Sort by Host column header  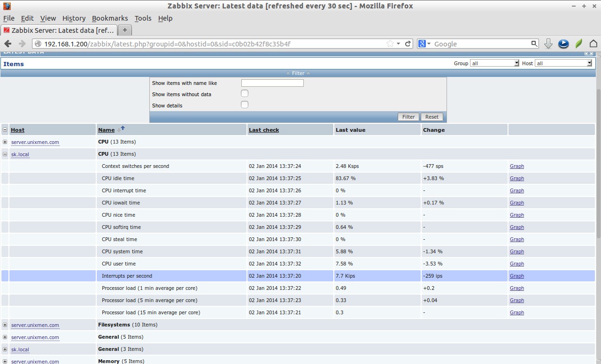point(17,130)
